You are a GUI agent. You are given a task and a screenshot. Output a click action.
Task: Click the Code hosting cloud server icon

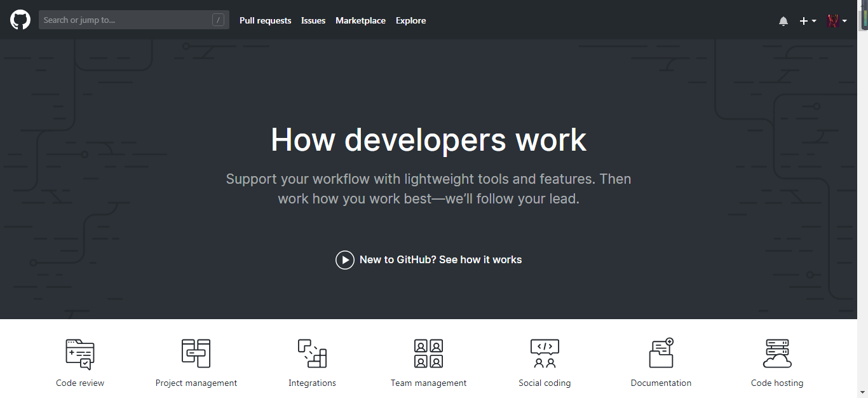pos(777,353)
